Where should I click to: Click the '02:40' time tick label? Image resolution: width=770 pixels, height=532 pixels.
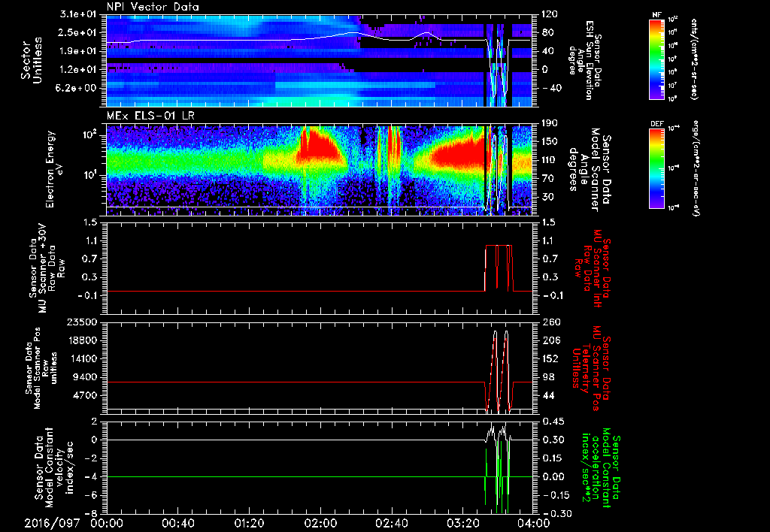(390, 523)
